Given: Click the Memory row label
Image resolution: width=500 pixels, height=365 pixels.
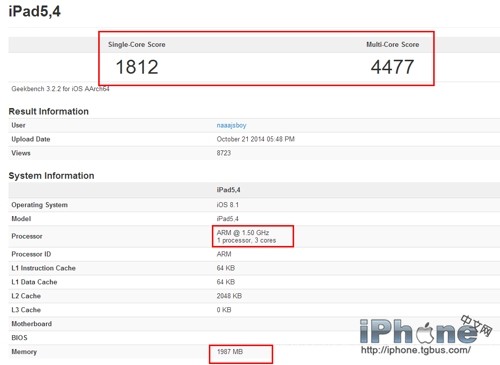Looking at the screenshot, I should tap(24, 352).
